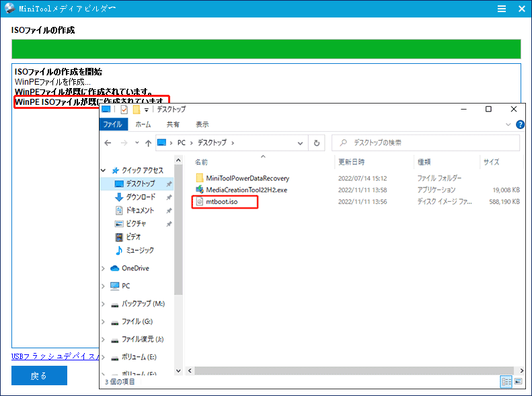The image size is (532, 396).
Task: Expand the address bar history dropdown
Action: click(x=300, y=143)
